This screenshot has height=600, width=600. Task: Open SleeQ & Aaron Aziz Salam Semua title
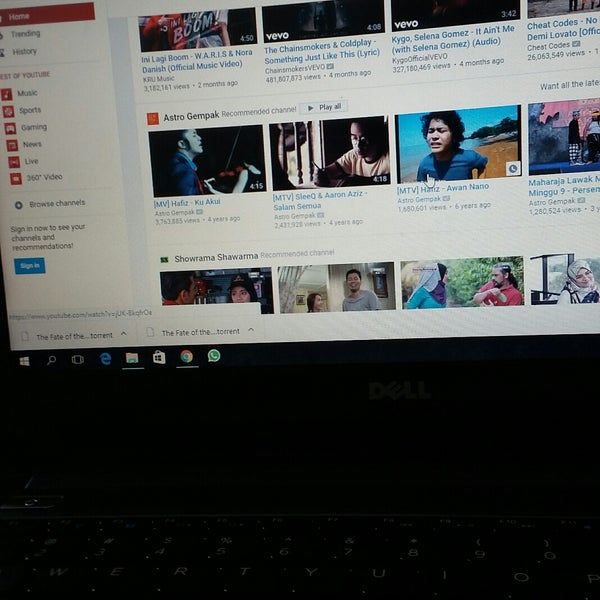[x=320, y=200]
